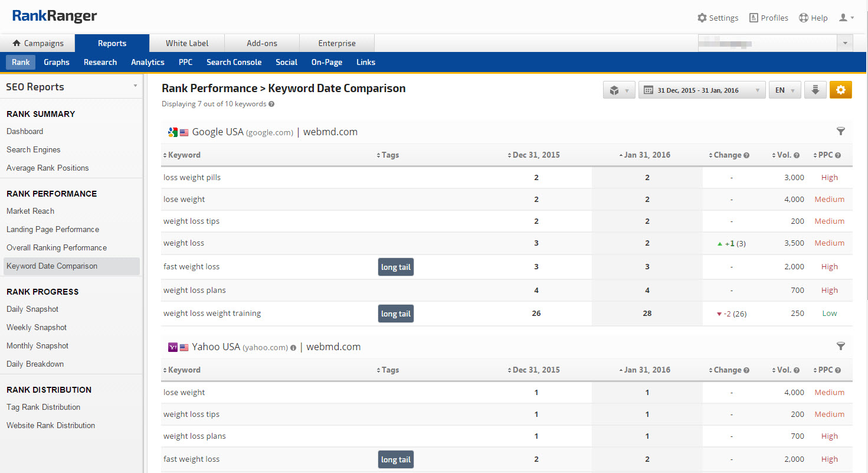Switch to the White Label tab

pos(187,43)
